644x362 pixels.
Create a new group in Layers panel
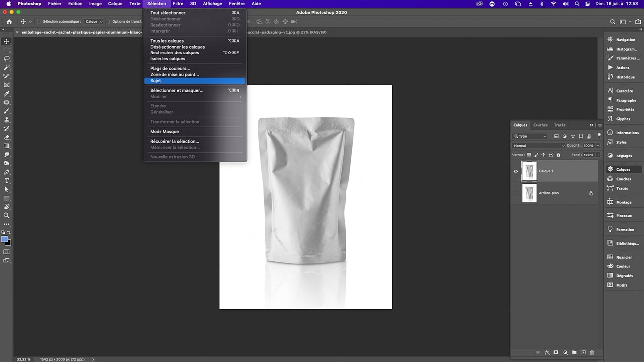click(574, 352)
